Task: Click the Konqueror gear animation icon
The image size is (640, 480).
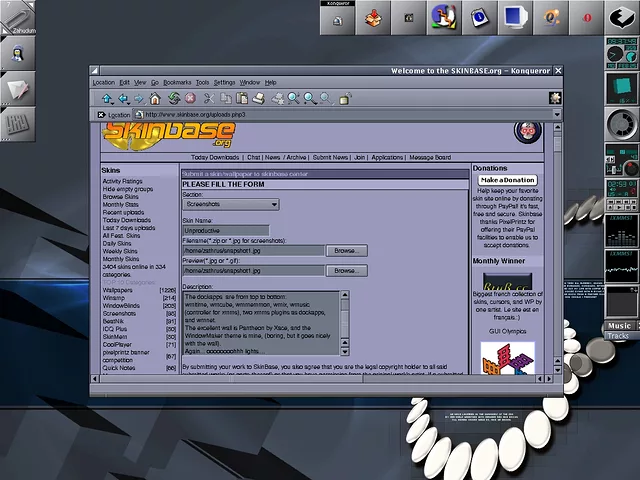Action: pyautogui.click(x=555, y=98)
